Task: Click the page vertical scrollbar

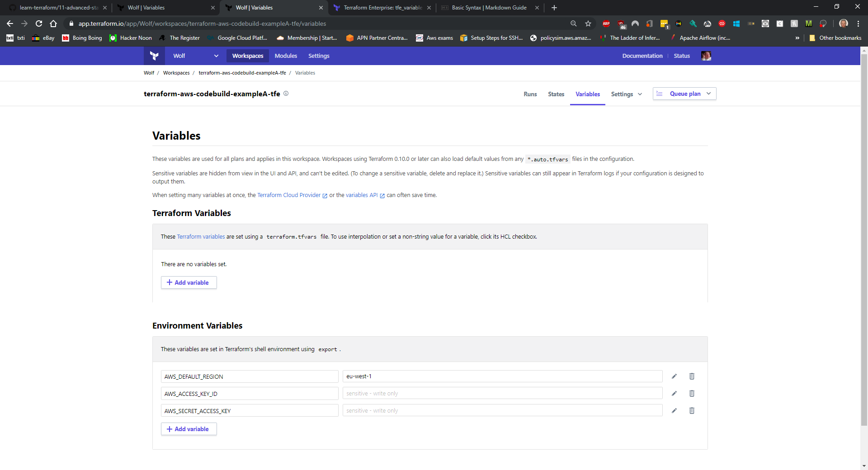Action: click(x=864, y=240)
